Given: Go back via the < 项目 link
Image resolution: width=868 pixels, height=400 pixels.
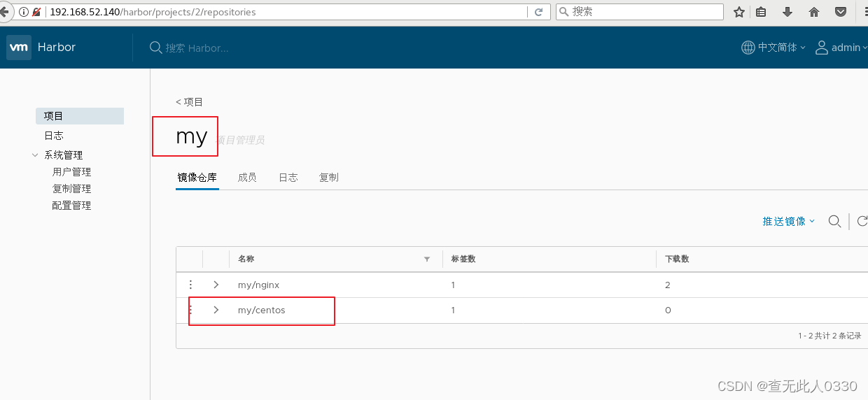Looking at the screenshot, I should coord(189,102).
